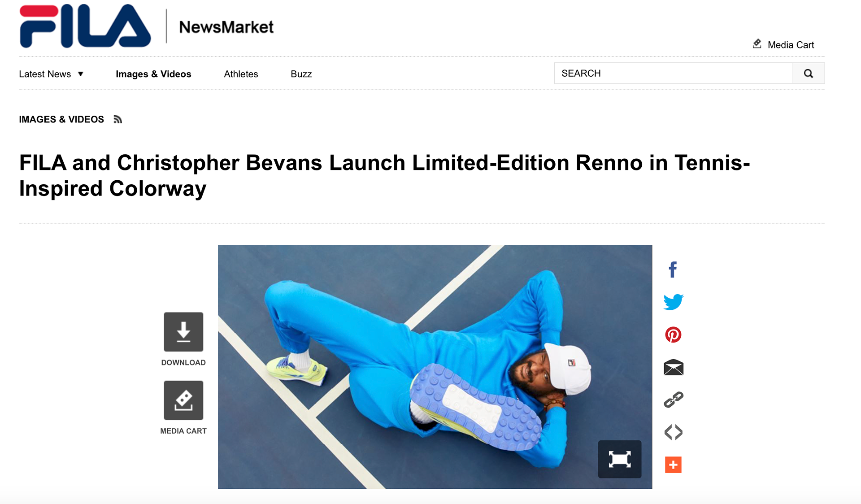Viewport: 861px width, 504px height.
Task: Share the image on Facebook
Action: tap(673, 269)
